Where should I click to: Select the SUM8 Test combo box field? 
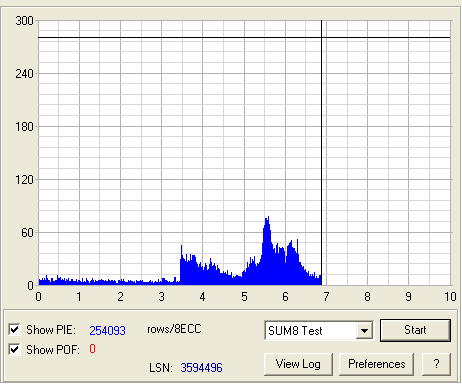pos(319,330)
